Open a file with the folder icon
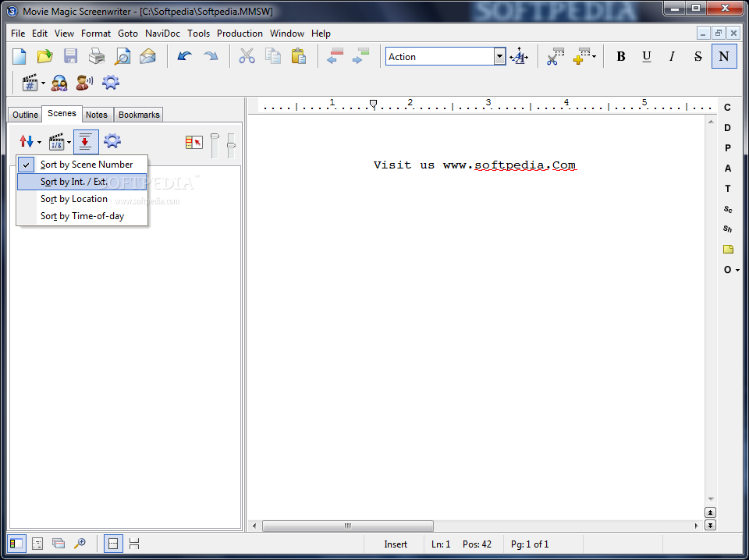 [x=45, y=56]
